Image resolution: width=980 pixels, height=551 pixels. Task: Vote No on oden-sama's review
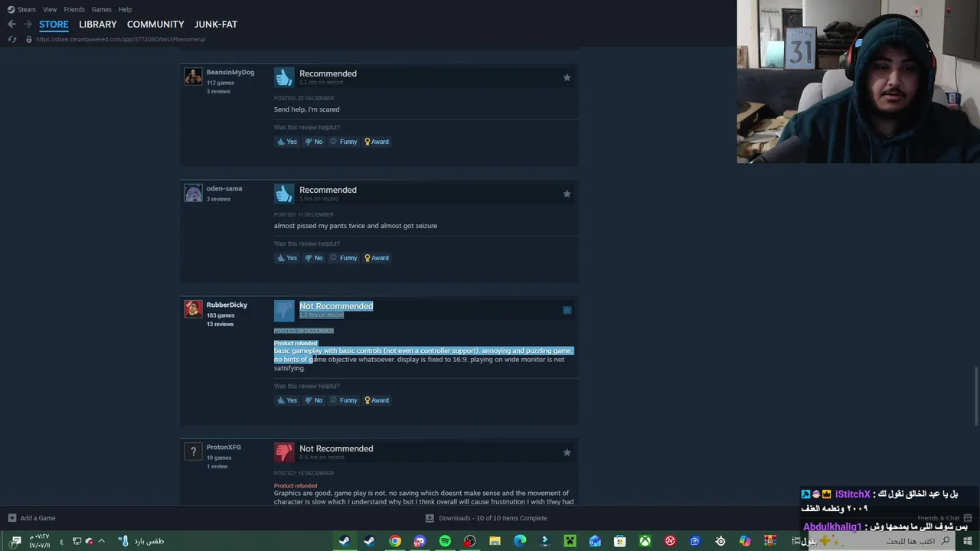(314, 258)
